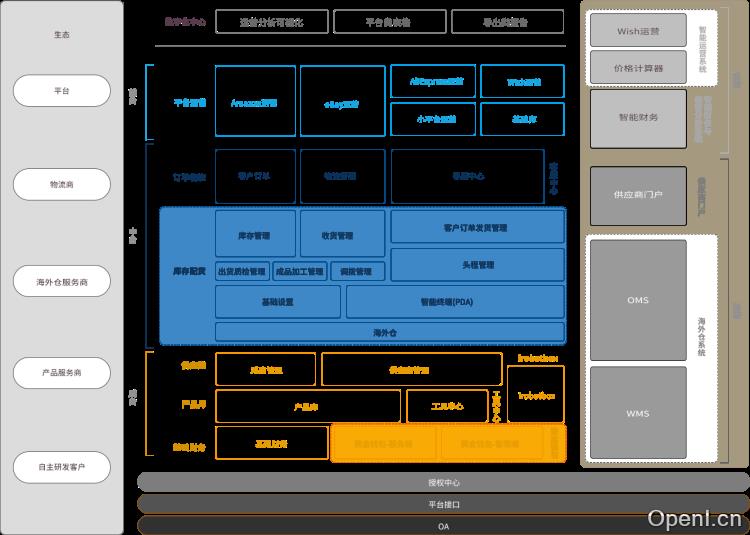Click the WMS system block
750x535 pixels.
tap(638, 413)
